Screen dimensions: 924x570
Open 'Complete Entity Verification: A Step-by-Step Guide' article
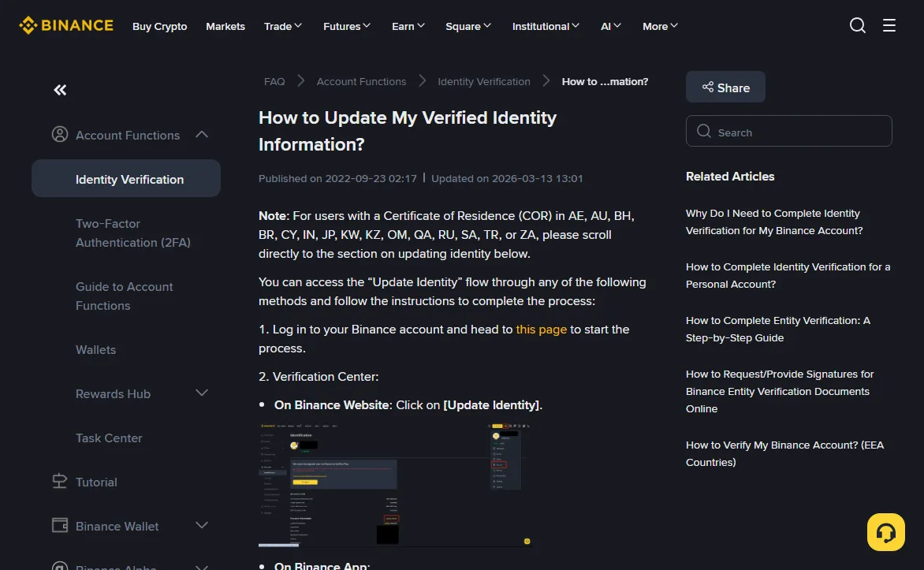(778, 329)
